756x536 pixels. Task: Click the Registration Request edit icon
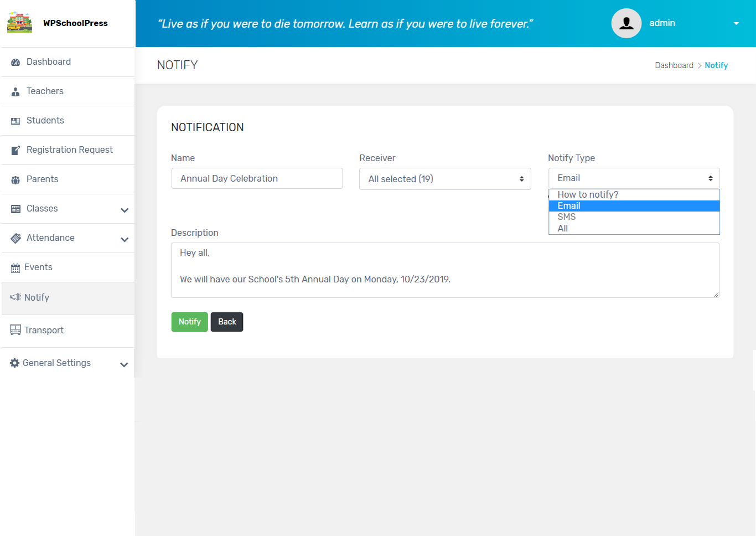[15, 150]
